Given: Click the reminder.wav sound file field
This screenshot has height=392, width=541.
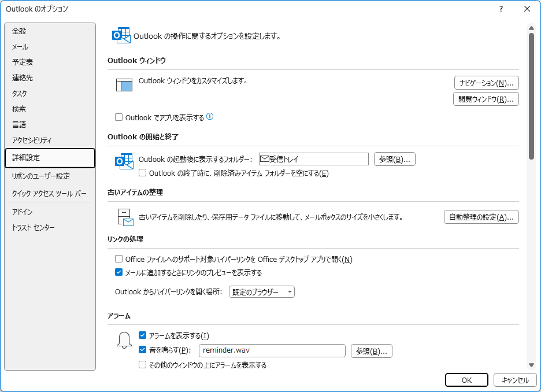Looking at the screenshot, I should tap(272, 350).
